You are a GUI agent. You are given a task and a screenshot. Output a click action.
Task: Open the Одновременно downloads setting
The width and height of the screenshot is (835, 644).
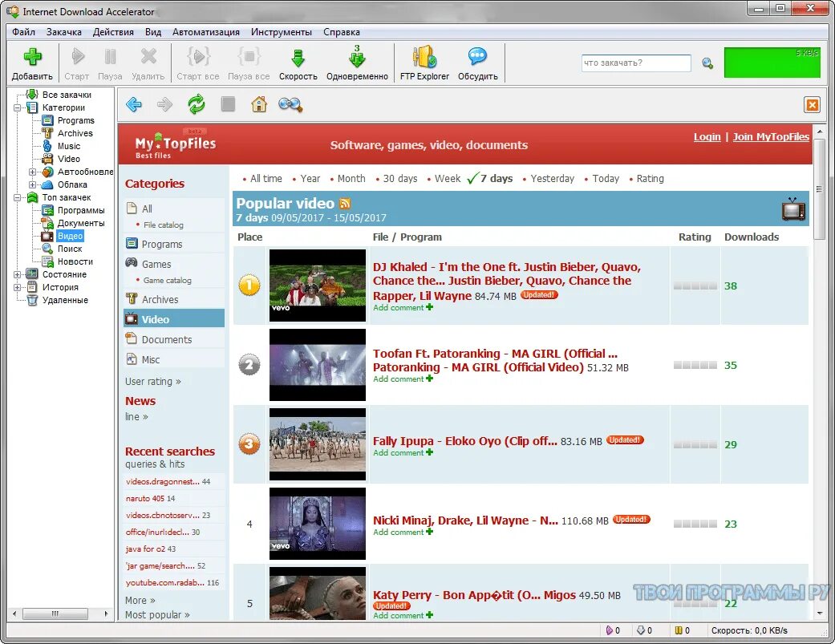[x=357, y=64]
